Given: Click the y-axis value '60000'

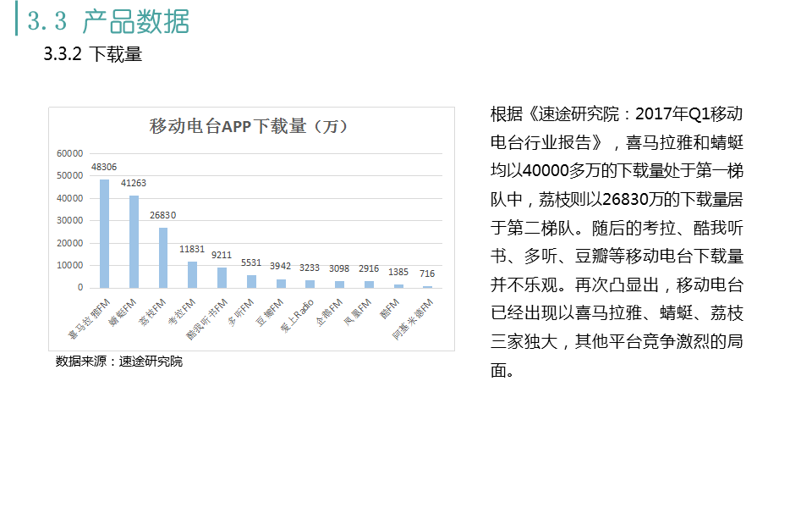Looking at the screenshot, I should (70, 153).
